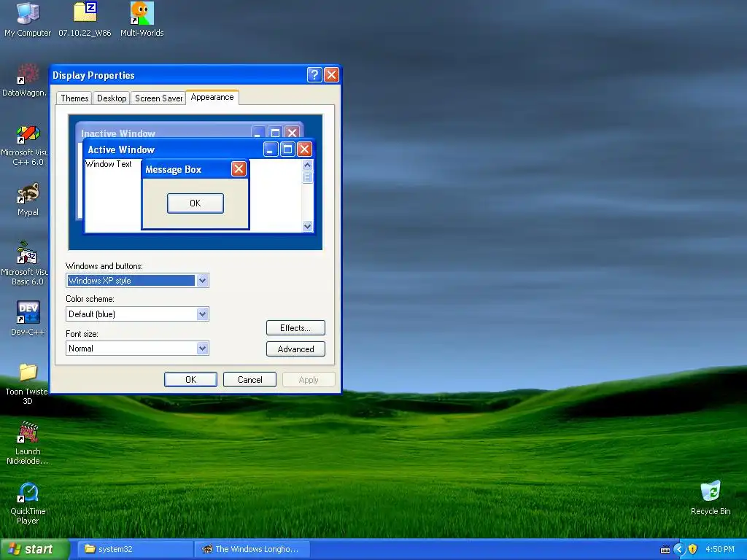747x560 pixels.
Task: Select the 07.10.22_W86 zip folder icon
Action: pos(85,19)
